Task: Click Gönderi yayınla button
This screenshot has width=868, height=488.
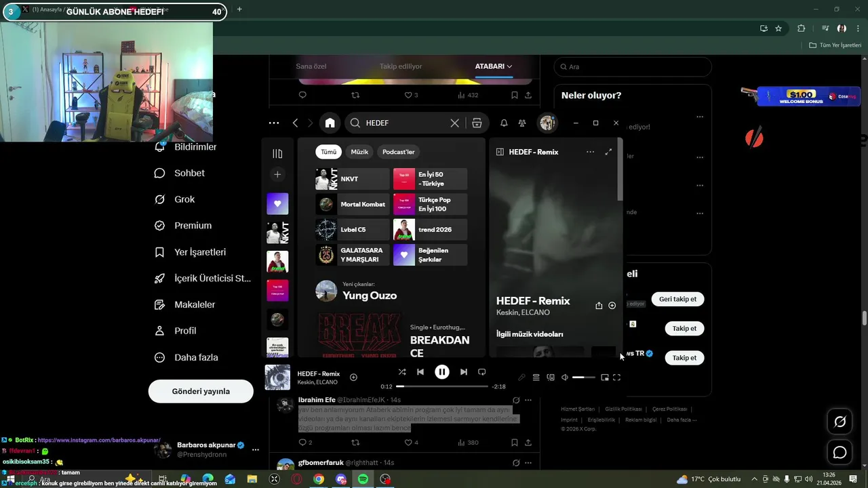Action: [201, 391]
